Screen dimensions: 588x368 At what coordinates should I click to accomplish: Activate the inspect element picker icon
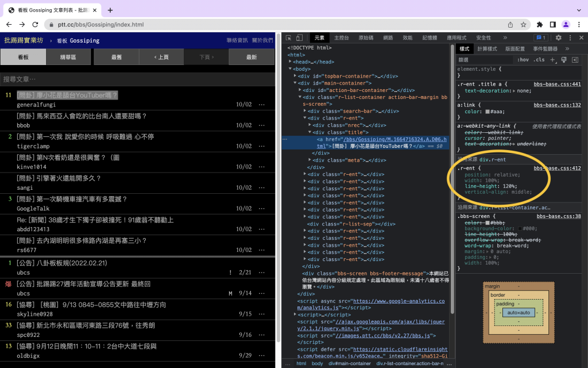288,37
